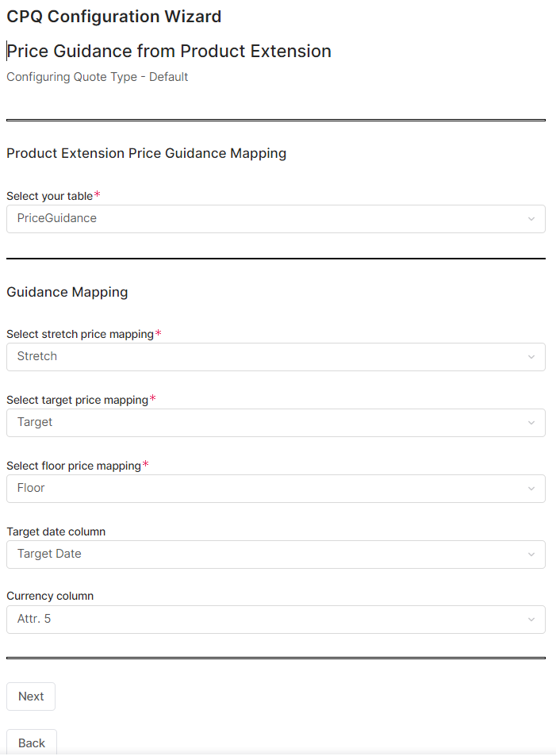Click the 'Currency column' label text

(50, 596)
